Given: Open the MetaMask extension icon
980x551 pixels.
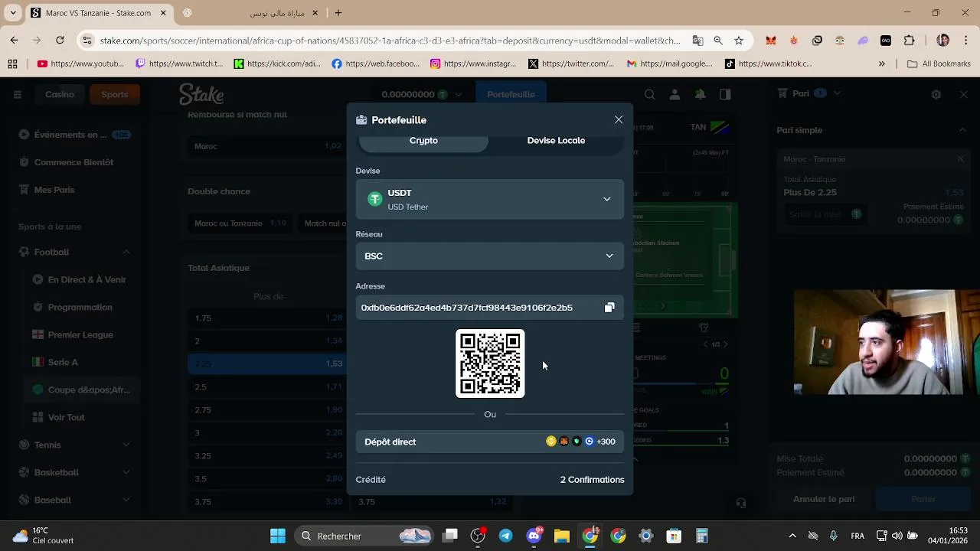Looking at the screenshot, I should (x=771, y=41).
